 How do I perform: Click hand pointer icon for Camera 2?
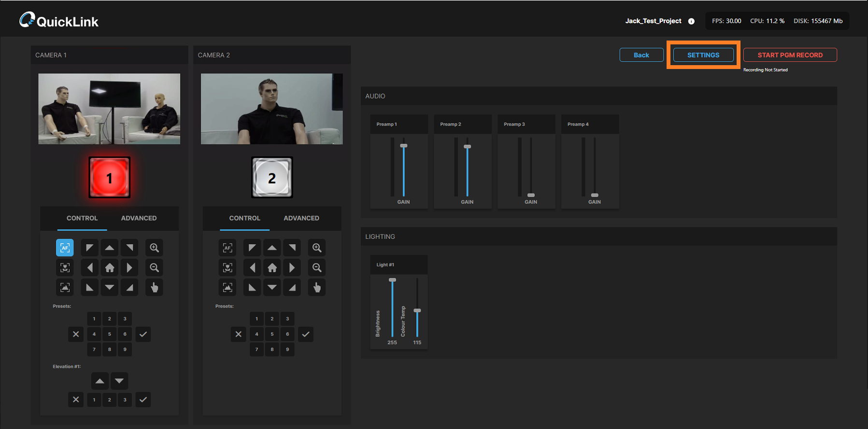(317, 287)
